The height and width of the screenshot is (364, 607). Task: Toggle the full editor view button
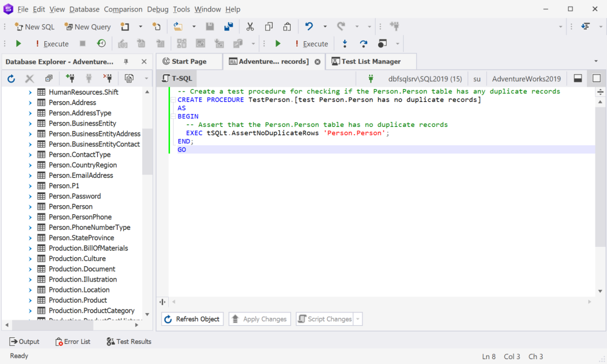point(597,78)
